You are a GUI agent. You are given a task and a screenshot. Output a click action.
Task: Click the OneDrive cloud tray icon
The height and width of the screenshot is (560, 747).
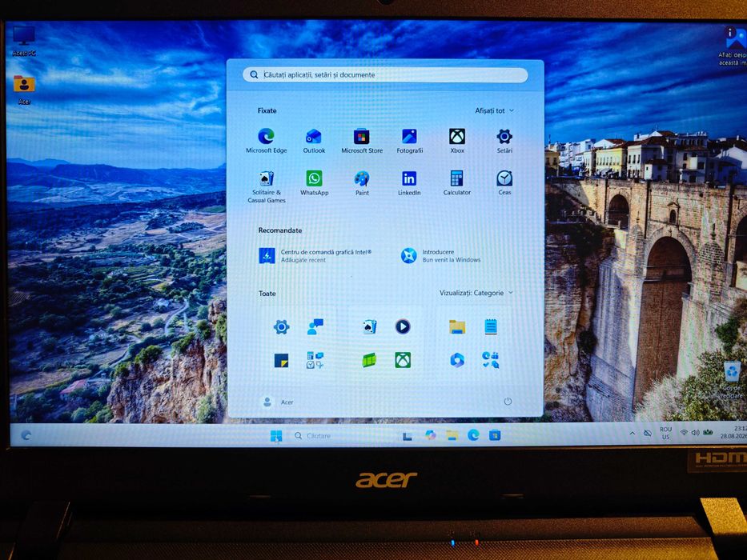pos(648,433)
